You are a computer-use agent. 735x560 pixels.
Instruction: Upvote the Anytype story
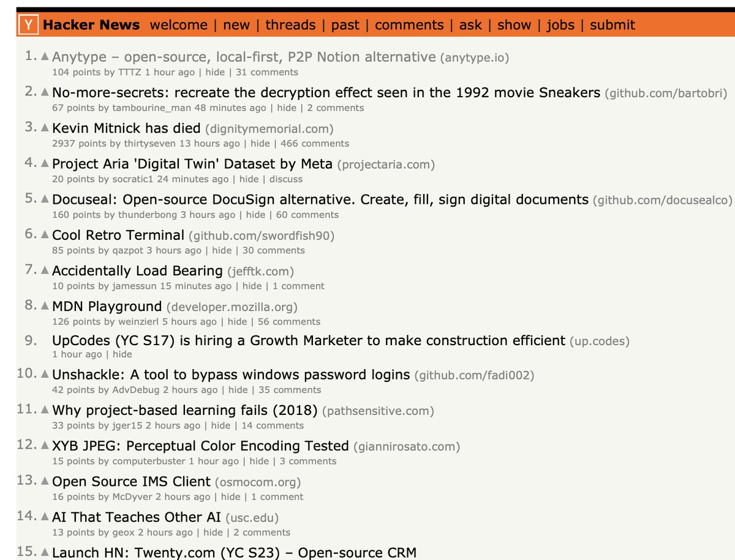pos(45,56)
